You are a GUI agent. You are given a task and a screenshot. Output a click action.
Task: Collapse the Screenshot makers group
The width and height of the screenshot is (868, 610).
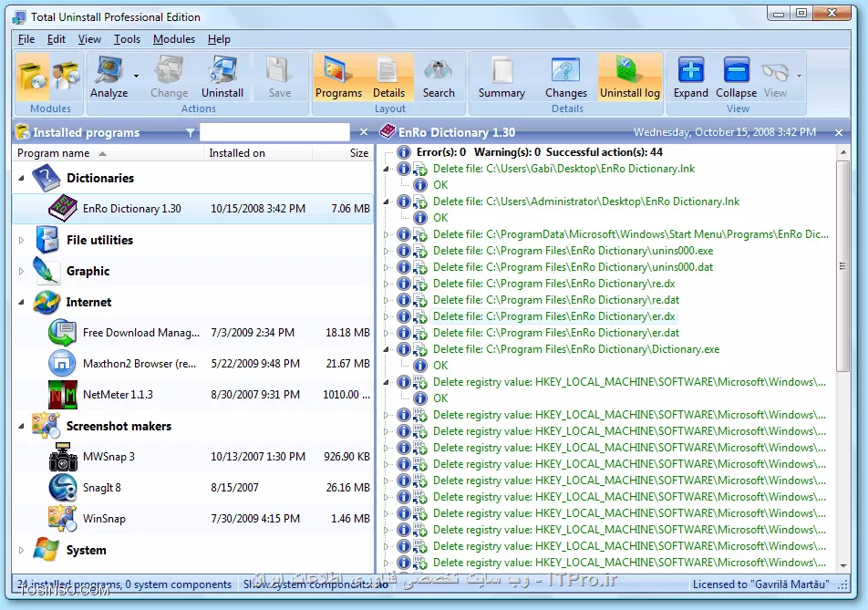[21, 426]
